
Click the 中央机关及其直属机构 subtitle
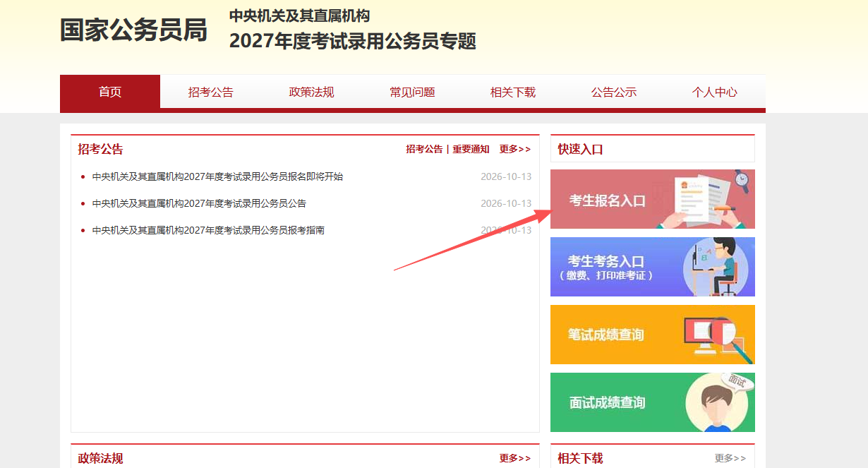click(x=299, y=16)
